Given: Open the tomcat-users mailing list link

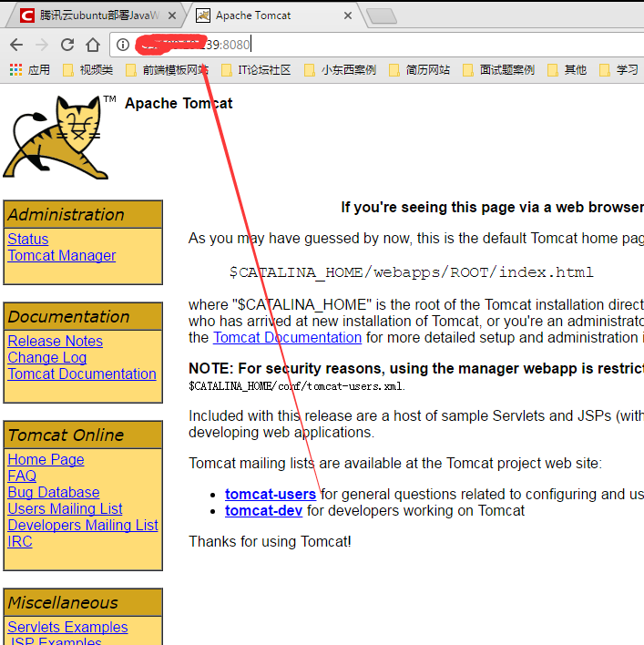Looking at the screenshot, I should coord(271,494).
